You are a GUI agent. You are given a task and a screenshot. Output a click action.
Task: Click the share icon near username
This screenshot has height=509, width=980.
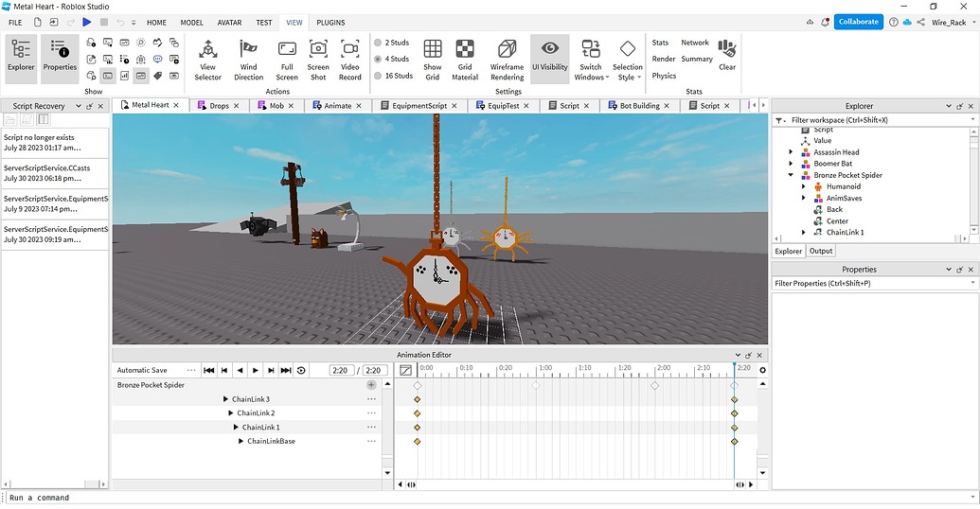pyautogui.click(x=920, y=22)
